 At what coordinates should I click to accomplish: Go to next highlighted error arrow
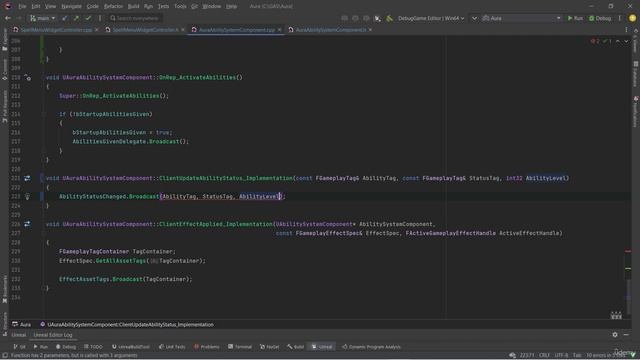(x=626, y=41)
